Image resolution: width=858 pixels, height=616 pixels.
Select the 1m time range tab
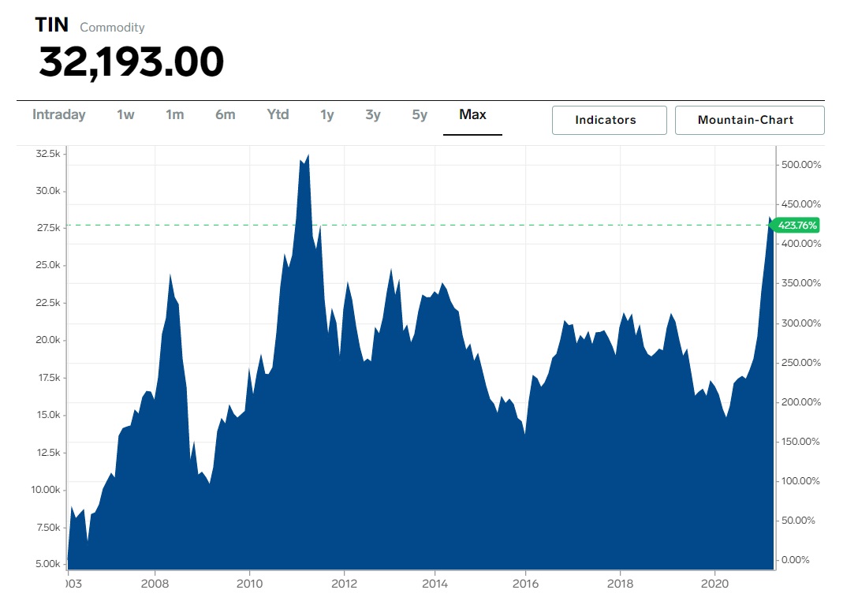[x=174, y=114]
